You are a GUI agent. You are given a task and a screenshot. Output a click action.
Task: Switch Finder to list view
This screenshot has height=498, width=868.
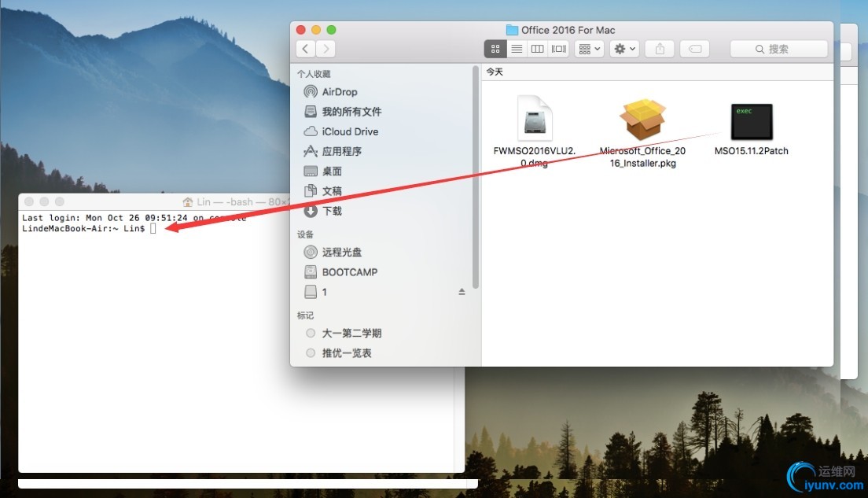(517, 49)
